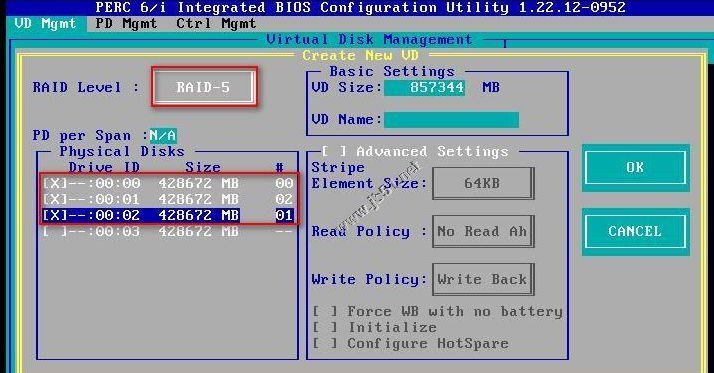
Task: Uncheck physical disk 00:01
Action: coord(54,199)
